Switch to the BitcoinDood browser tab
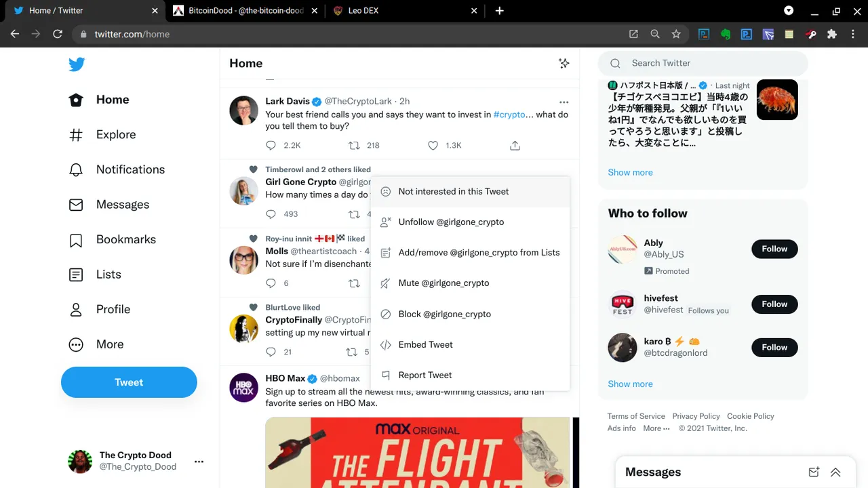 [x=245, y=11]
